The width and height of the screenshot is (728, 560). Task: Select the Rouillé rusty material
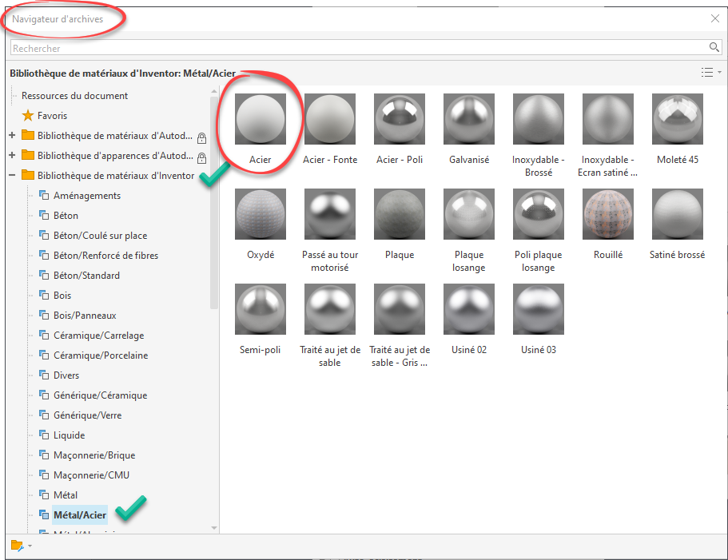pos(608,214)
